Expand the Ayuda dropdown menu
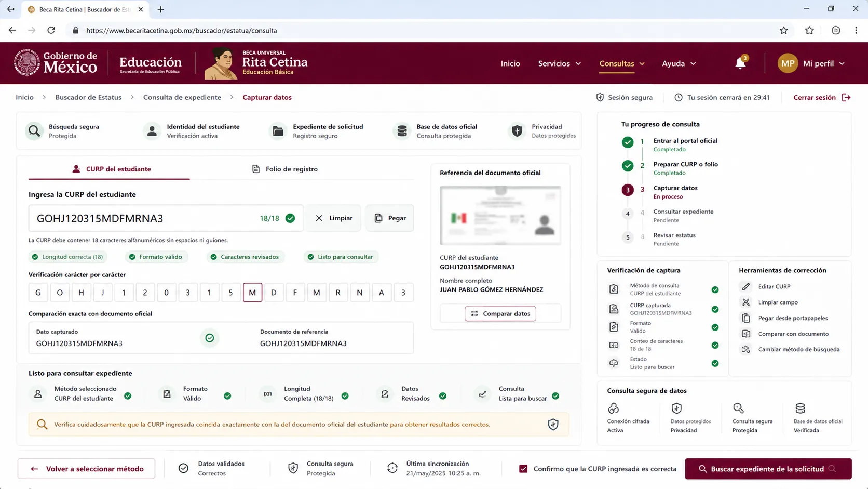This screenshot has width=868, height=489. (x=679, y=63)
